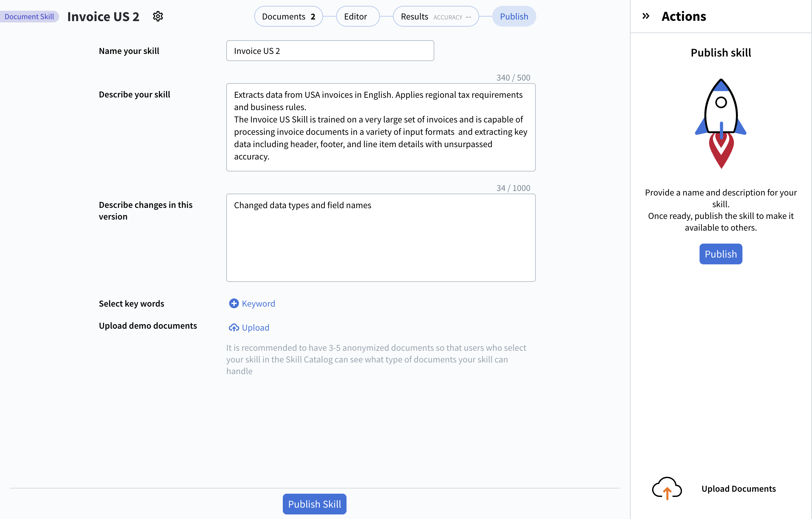Click the version changes textarea
This screenshot has width=812, height=519.
[x=380, y=238]
